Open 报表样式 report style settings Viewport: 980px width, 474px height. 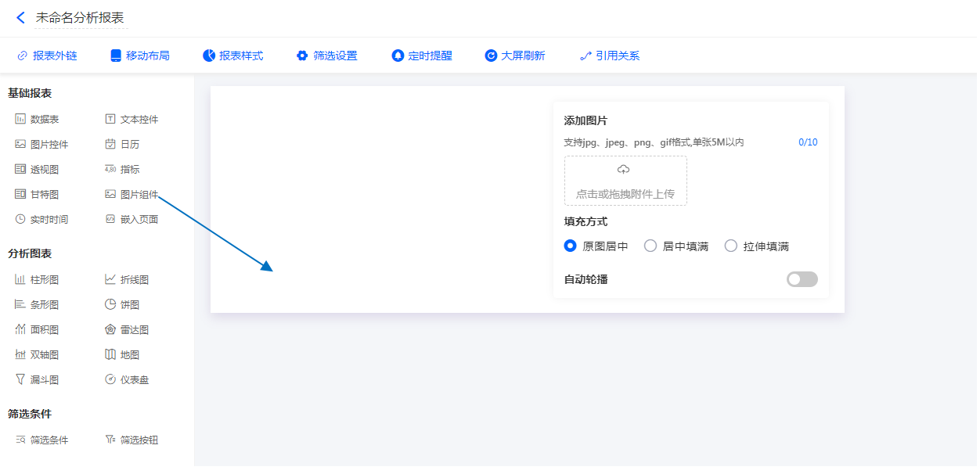(232, 56)
